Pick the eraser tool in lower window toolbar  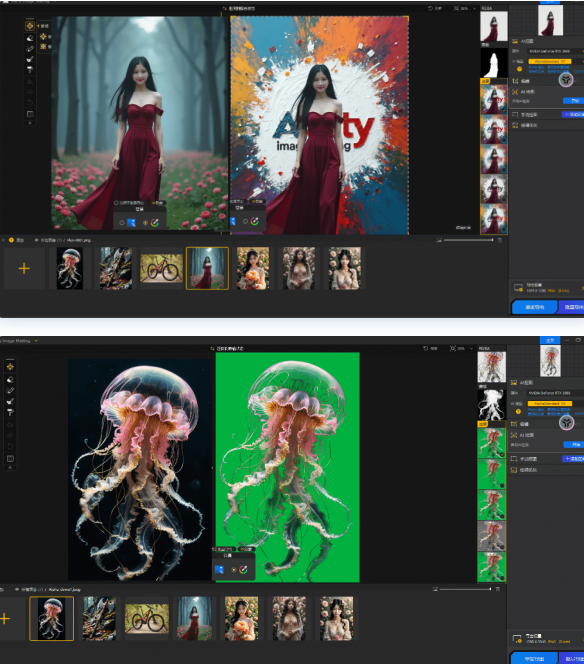coord(10,379)
